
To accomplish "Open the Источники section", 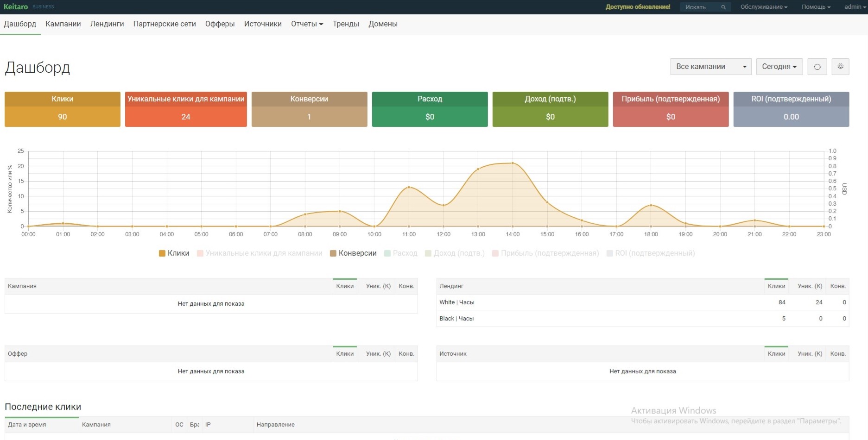I will pyautogui.click(x=263, y=24).
